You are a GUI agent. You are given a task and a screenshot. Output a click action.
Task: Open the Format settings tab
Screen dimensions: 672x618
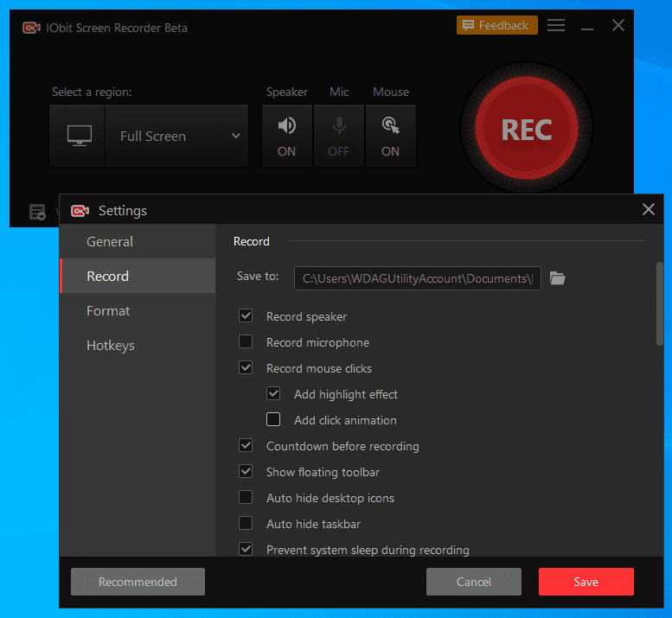(138, 310)
